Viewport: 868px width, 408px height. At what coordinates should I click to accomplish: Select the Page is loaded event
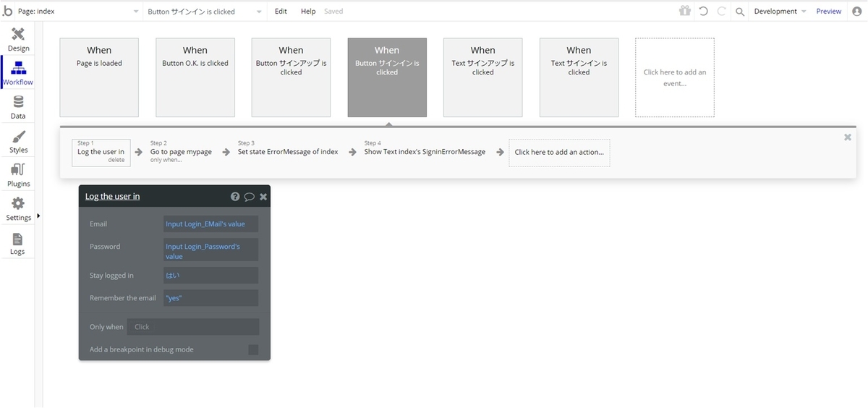[99, 77]
